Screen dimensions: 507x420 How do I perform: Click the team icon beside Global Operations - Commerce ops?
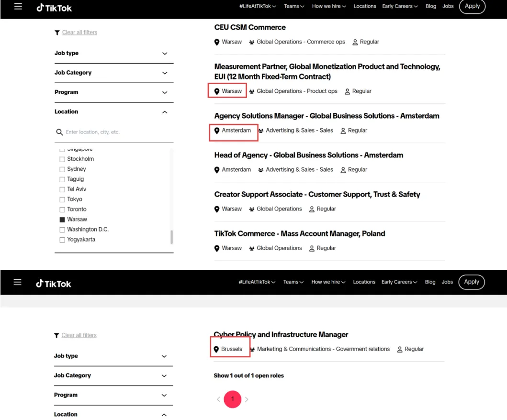click(252, 42)
